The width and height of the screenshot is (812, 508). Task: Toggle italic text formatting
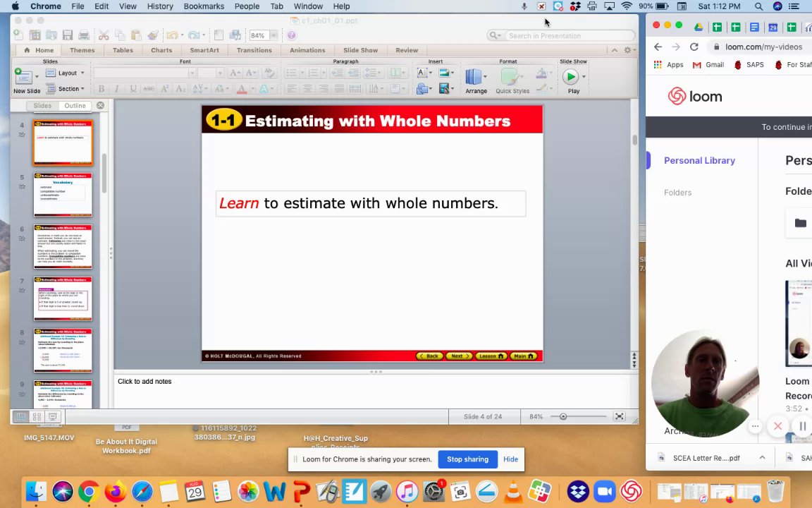pos(117,89)
